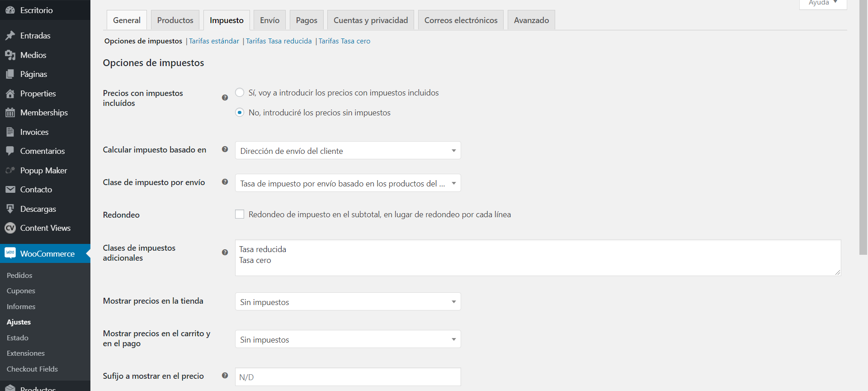Open the Pagos settings tab
868x391 pixels.
(307, 20)
